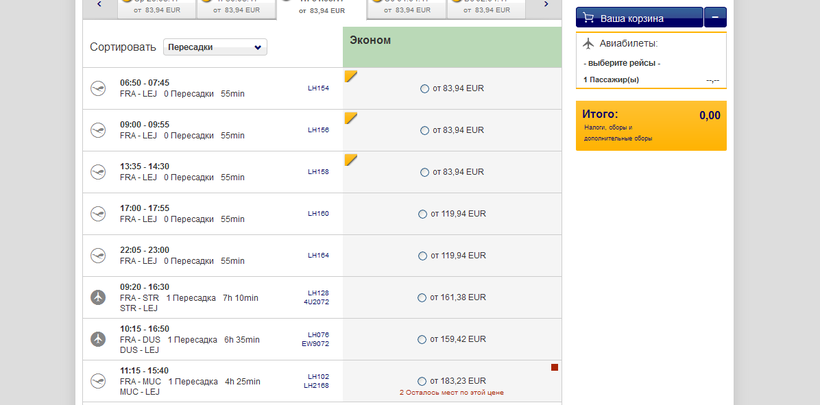820x405 pixels.
Task: Open flight number LH160 details link
Action: coord(318,213)
